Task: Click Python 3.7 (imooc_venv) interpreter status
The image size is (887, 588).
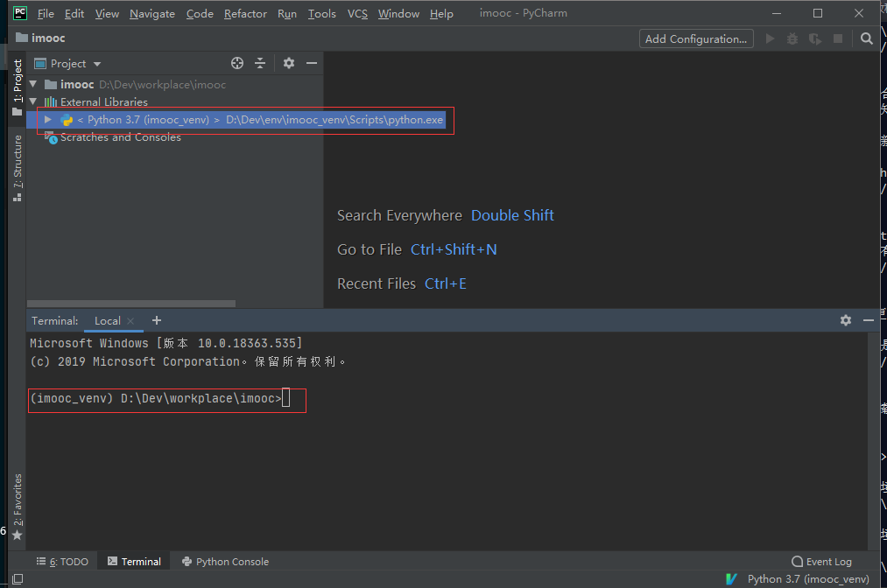Action: (x=808, y=579)
